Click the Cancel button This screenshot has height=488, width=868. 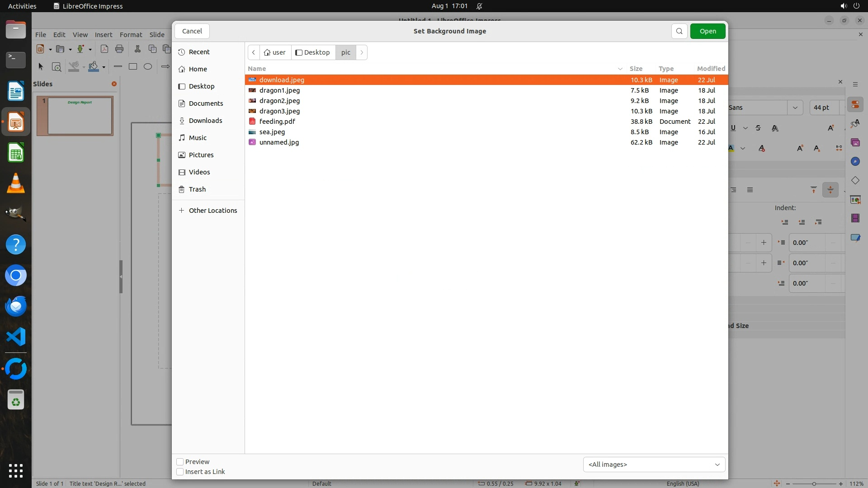[192, 31]
